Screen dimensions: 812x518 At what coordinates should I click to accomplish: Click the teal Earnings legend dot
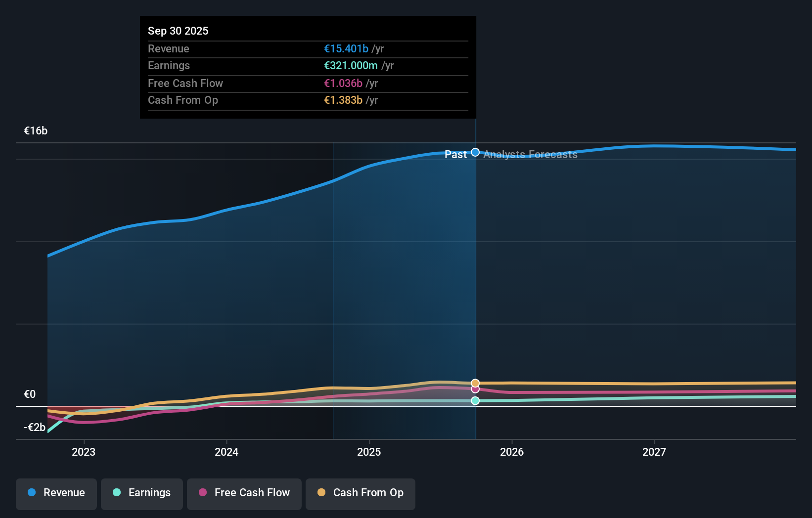pyautogui.click(x=116, y=493)
